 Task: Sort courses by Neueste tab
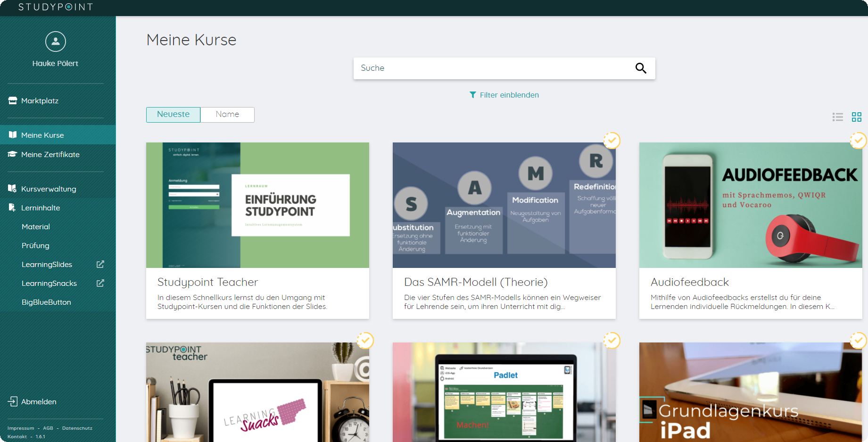point(173,115)
